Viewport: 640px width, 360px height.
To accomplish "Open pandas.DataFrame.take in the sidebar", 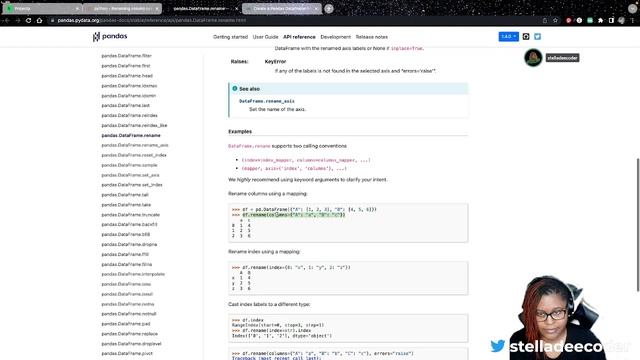I will [126, 205].
